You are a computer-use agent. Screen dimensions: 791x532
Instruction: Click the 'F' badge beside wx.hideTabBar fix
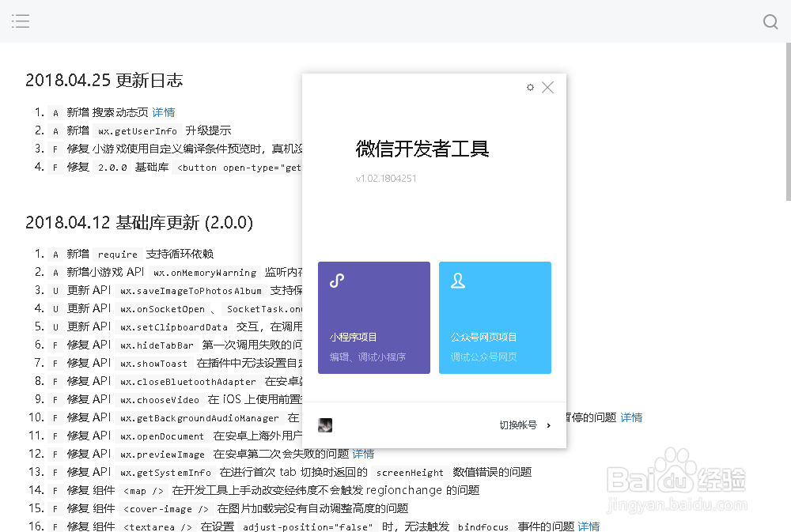pos(53,344)
